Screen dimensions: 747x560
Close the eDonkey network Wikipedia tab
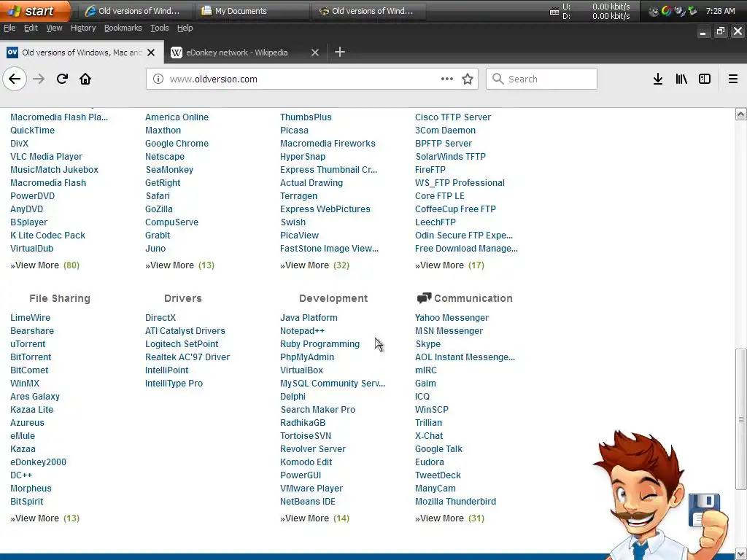pos(315,52)
